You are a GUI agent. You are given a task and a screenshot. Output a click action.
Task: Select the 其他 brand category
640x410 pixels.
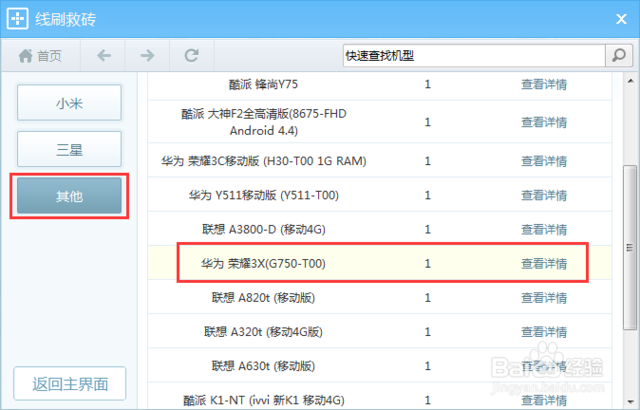(x=69, y=196)
